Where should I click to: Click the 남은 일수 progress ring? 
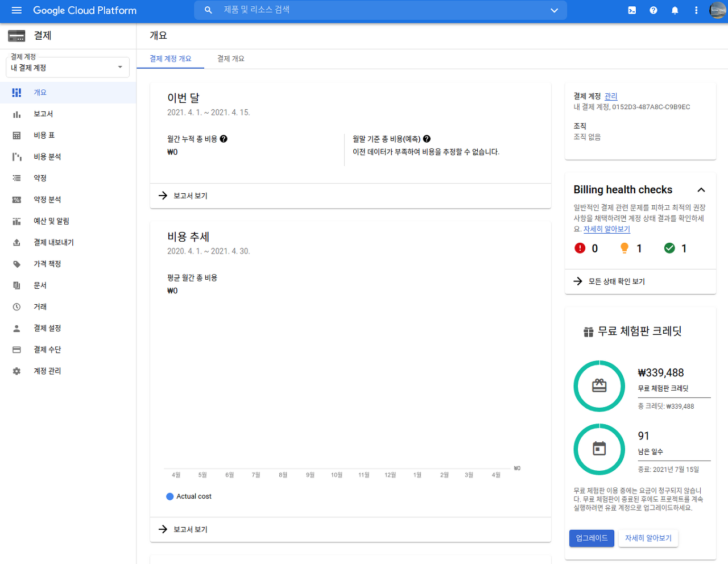(x=599, y=449)
